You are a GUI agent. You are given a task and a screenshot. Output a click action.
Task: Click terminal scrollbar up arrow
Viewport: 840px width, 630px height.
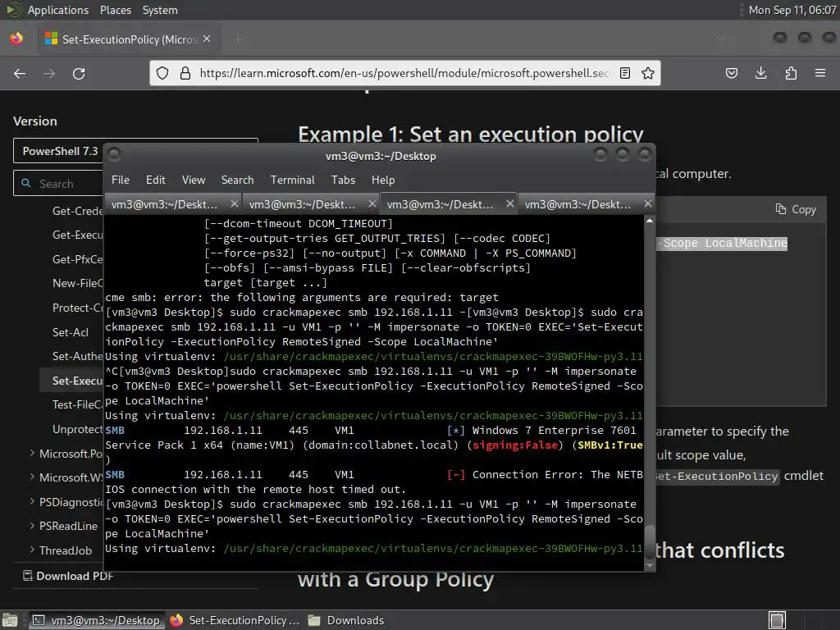pos(650,221)
